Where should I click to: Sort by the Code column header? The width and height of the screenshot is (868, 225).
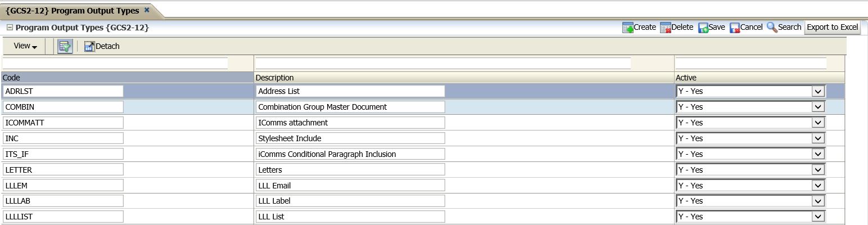click(127, 78)
